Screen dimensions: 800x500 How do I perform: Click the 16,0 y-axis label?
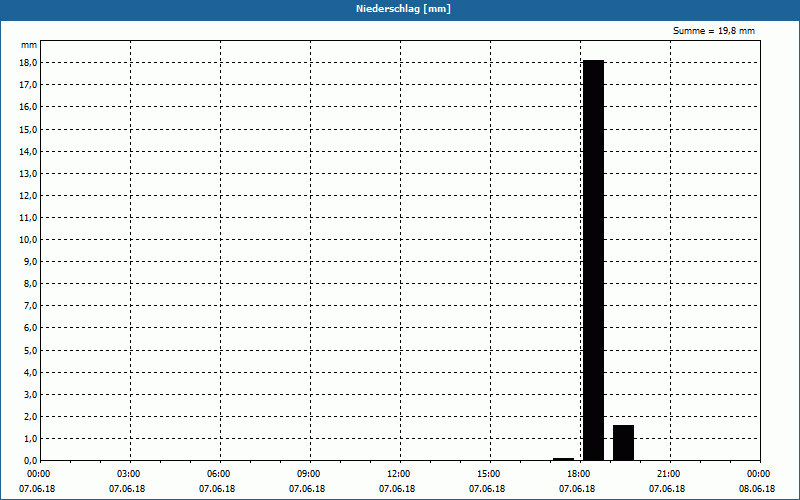coord(29,107)
